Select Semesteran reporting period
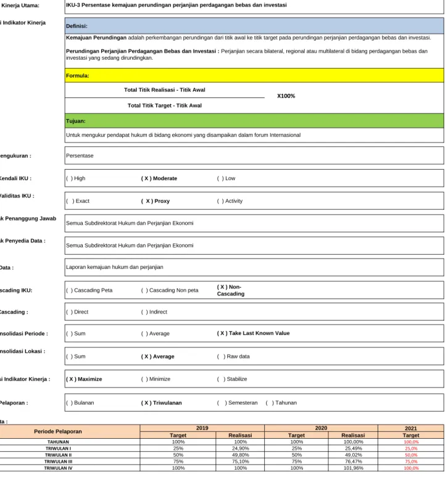The height and width of the screenshot is (477, 448). point(237,403)
